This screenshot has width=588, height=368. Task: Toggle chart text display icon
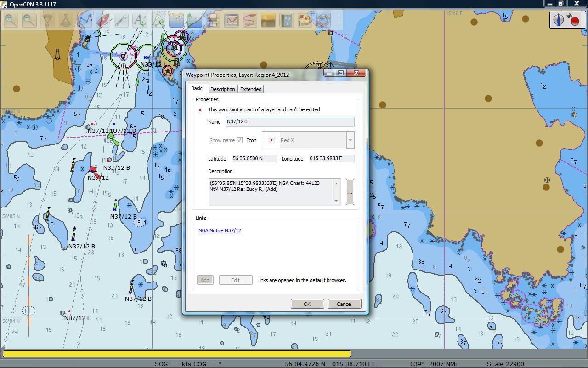tap(140, 20)
